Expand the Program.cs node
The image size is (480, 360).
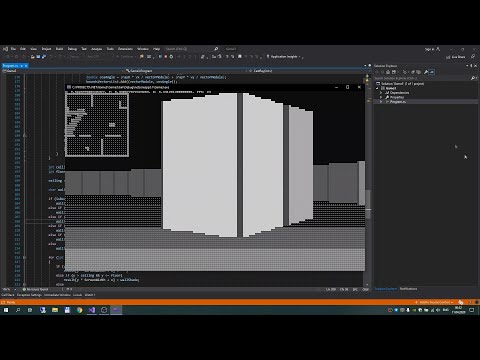tap(381, 101)
